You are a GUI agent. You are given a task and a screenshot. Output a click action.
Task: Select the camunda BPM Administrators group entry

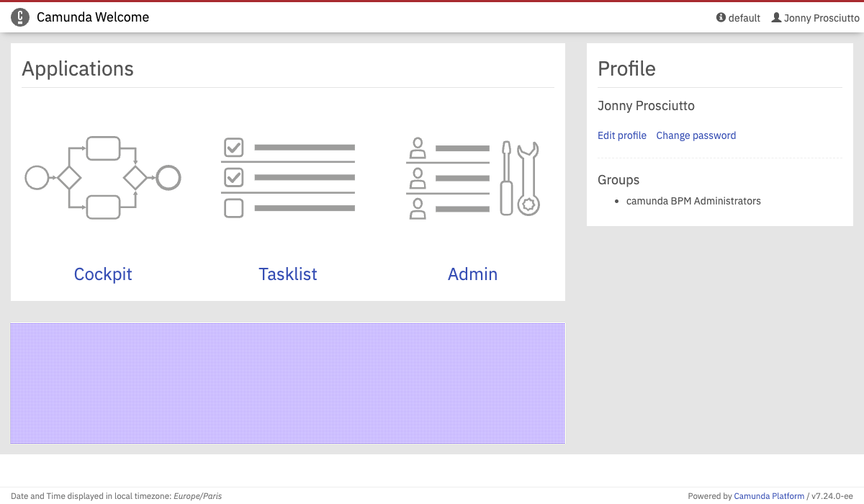693,201
